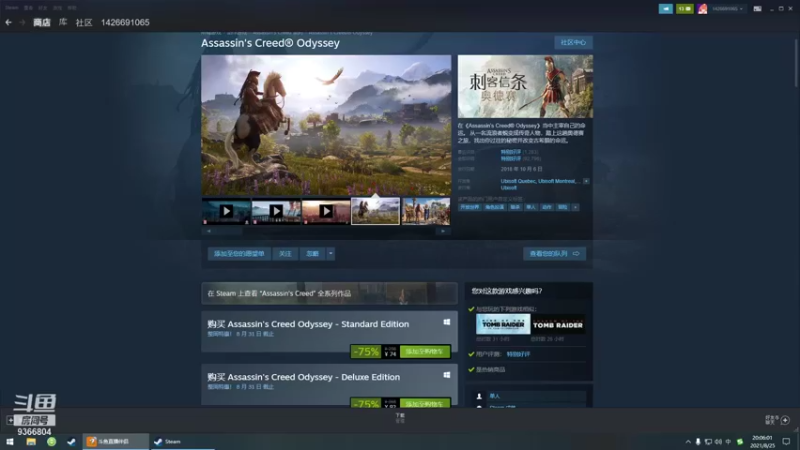This screenshot has width=800, height=450.
Task: Show hidden tray icons chevron
Action: (688, 442)
